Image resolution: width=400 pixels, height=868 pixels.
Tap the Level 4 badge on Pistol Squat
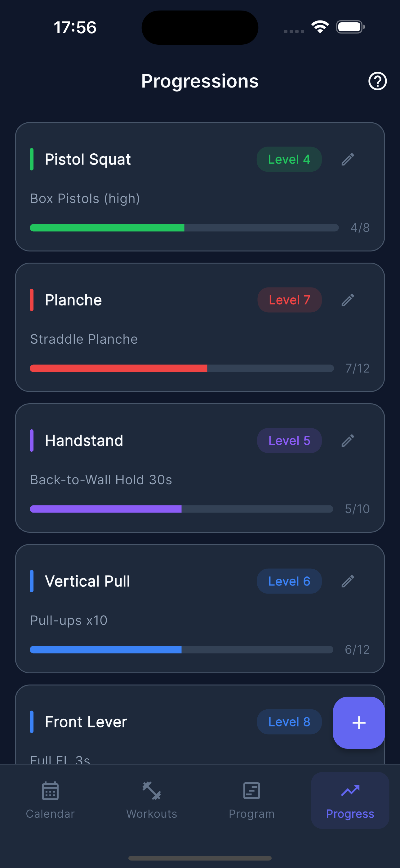(289, 159)
